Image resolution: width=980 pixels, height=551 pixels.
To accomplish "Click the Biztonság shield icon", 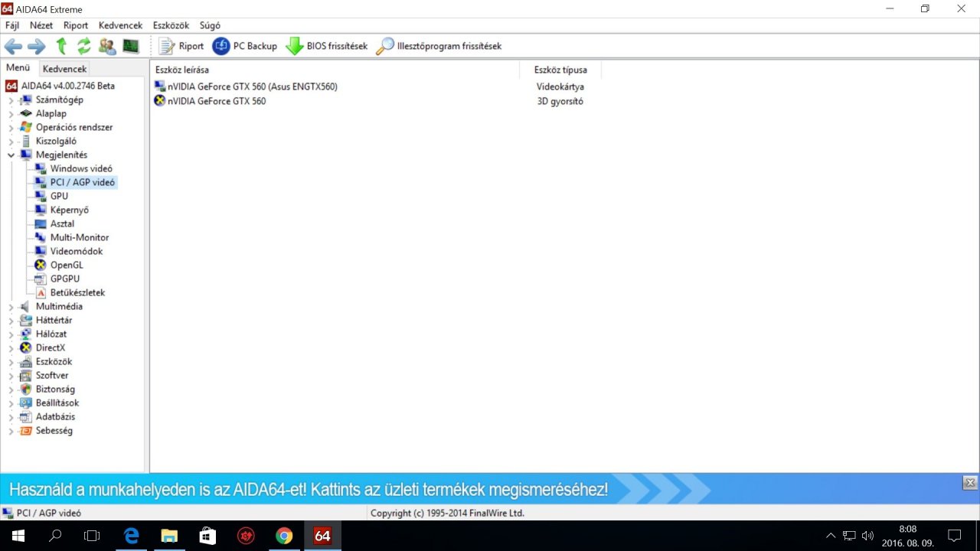I will tap(26, 389).
